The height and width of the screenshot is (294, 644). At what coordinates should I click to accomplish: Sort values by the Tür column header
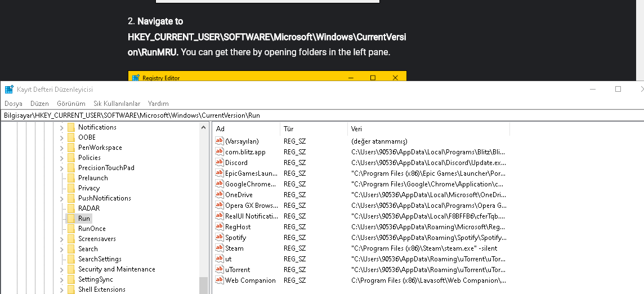point(314,129)
